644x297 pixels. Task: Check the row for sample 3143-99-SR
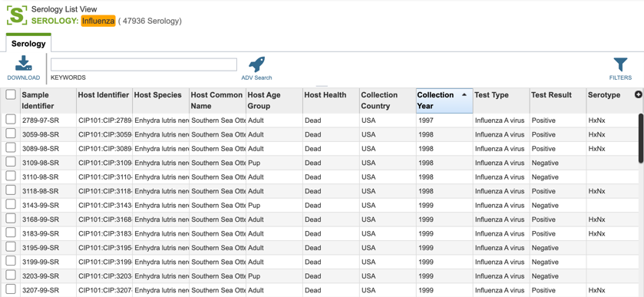pos(11,205)
